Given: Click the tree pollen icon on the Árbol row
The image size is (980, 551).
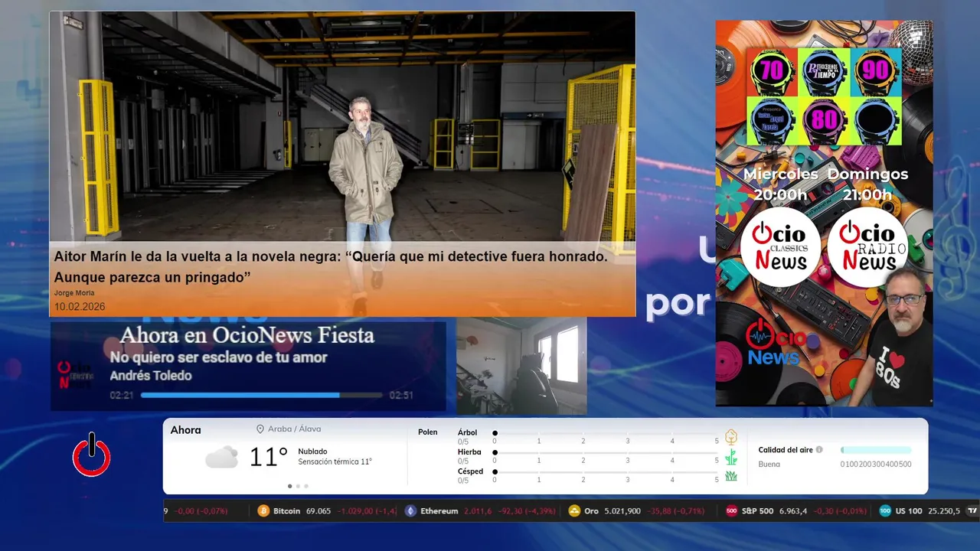Looking at the screenshot, I should click(731, 436).
